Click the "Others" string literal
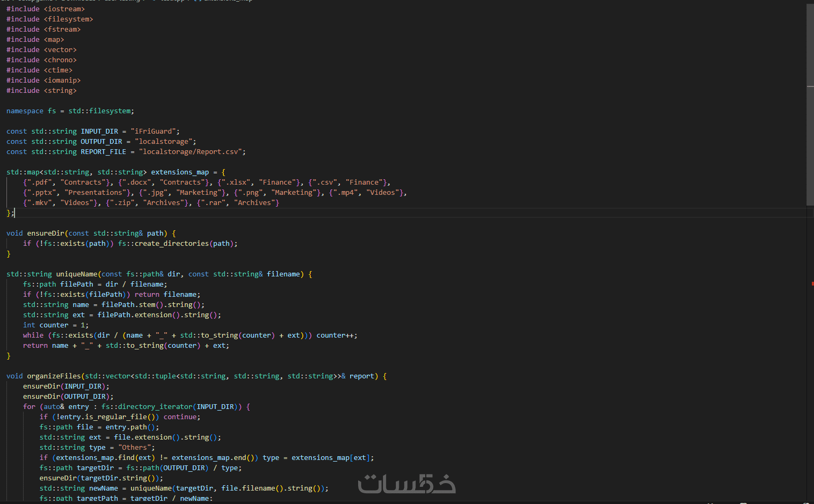 [x=135, y=448]
